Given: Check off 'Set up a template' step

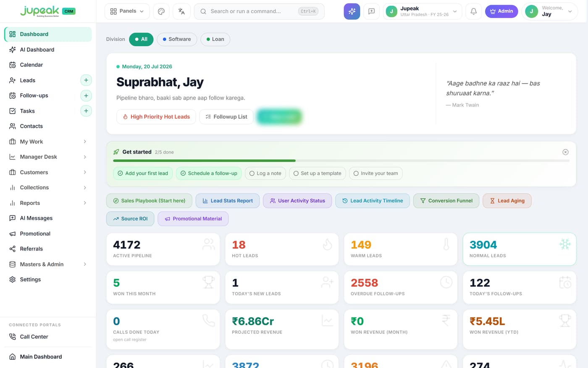Looking at the screenshot, I should pyautogui.click(x=318, y=173).
